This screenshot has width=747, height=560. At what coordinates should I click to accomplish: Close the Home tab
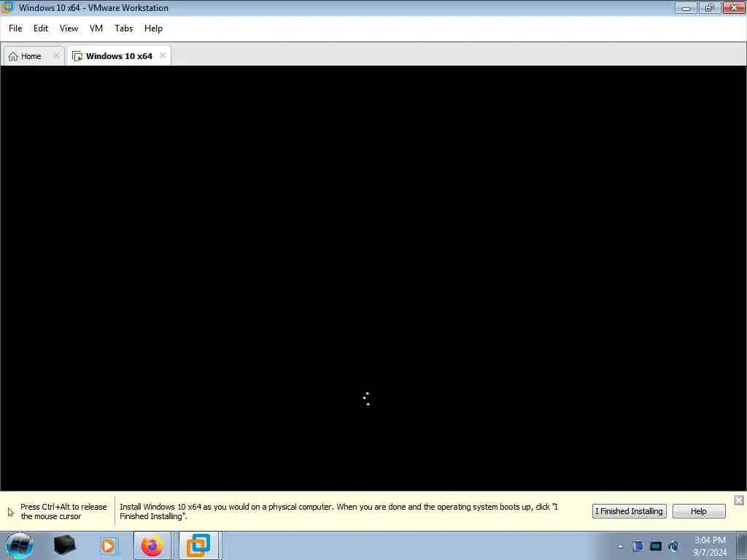click(x=55, y=55)
